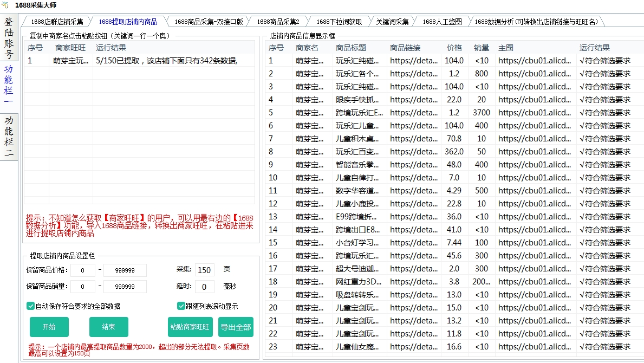Open the 1688人工鉴图 tab
The width and height of the screenshot is (644, 363).
pyautogui.click(x=443, y=22)
